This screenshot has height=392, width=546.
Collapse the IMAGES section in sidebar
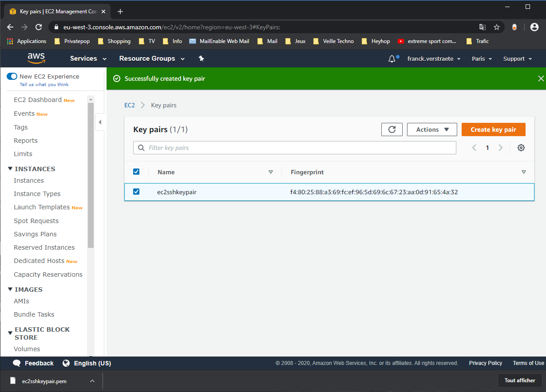(x=10, y=290)
